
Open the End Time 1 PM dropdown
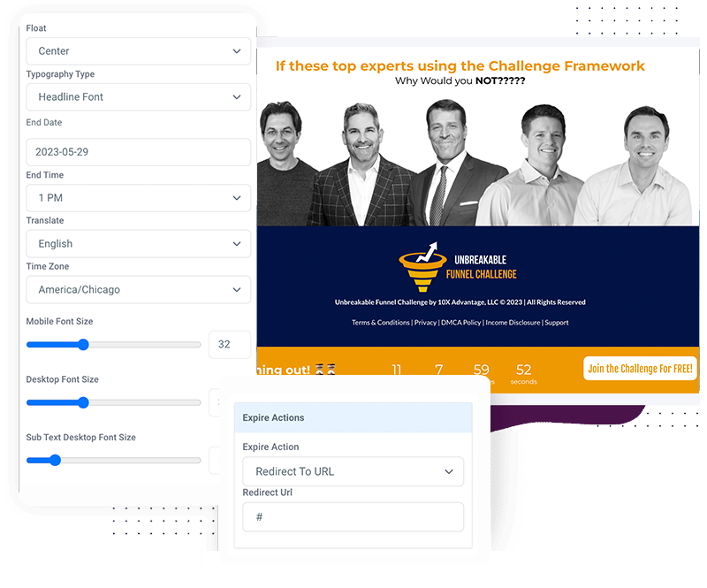[139, 198]
